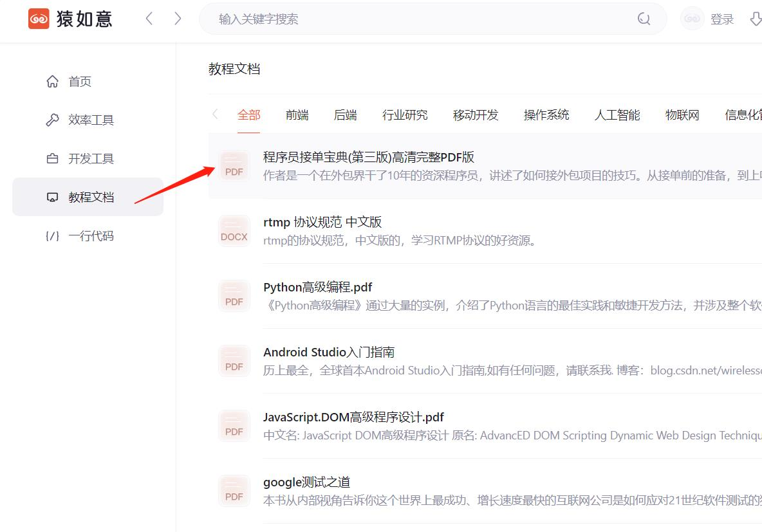Viewport: 762px width, 532px height.
Task: Click the download icon in the top bar
Action: point(756,19)
